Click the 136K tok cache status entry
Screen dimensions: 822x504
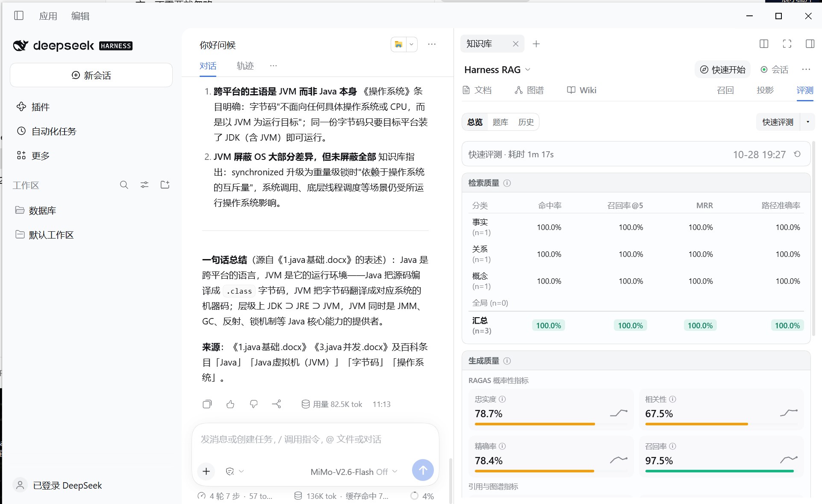coord(342,496)
